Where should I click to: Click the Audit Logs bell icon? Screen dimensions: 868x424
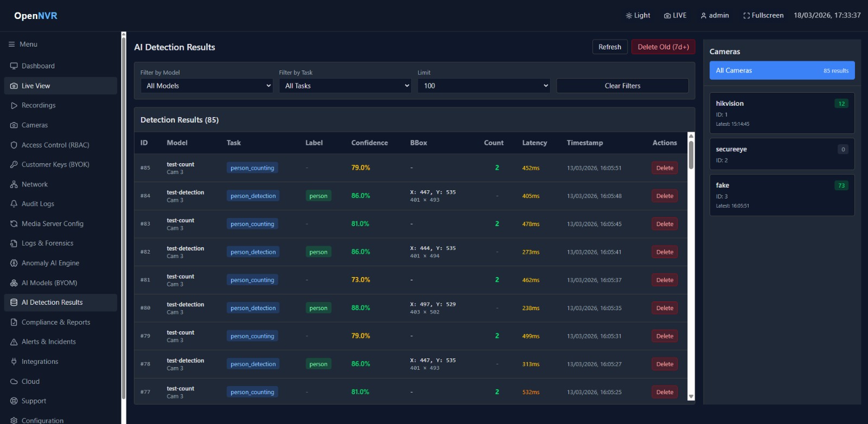click(14, 204)
